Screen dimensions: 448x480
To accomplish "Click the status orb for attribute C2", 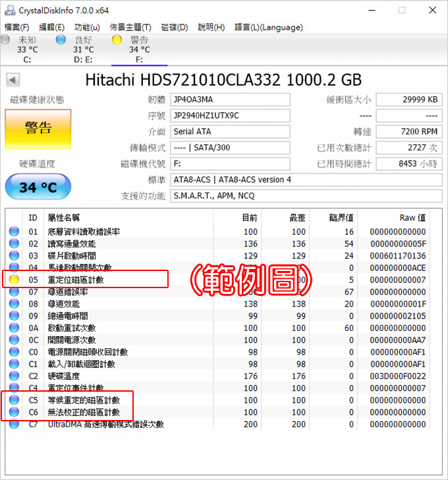I will (x=14, y=376).
